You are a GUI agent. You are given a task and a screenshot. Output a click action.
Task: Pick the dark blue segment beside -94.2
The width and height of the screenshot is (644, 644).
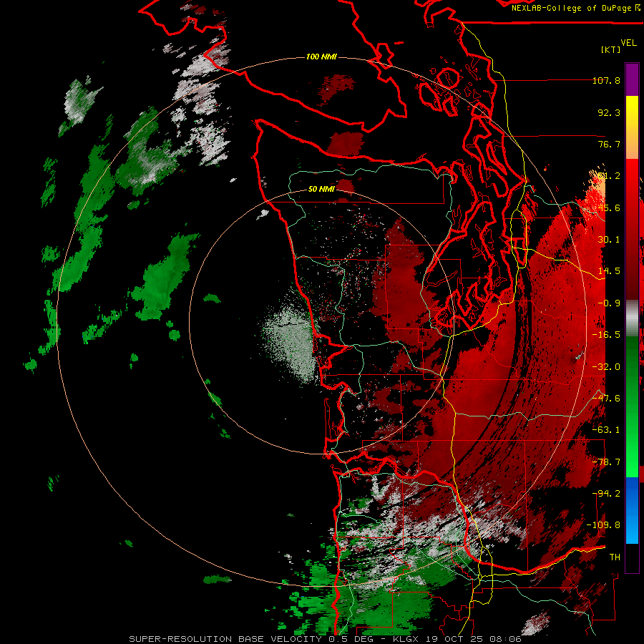pyautogui.click(x=632, y=493)
